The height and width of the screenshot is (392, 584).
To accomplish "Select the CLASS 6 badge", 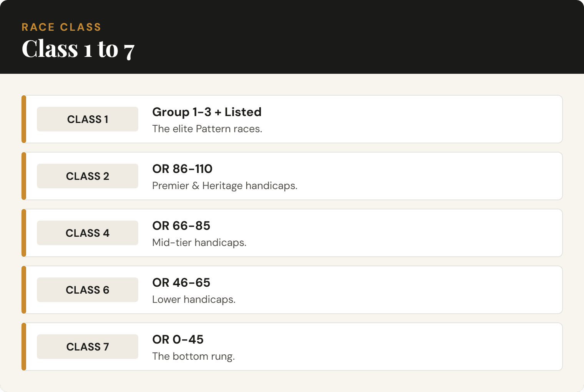I will click(x=88, y=290).
